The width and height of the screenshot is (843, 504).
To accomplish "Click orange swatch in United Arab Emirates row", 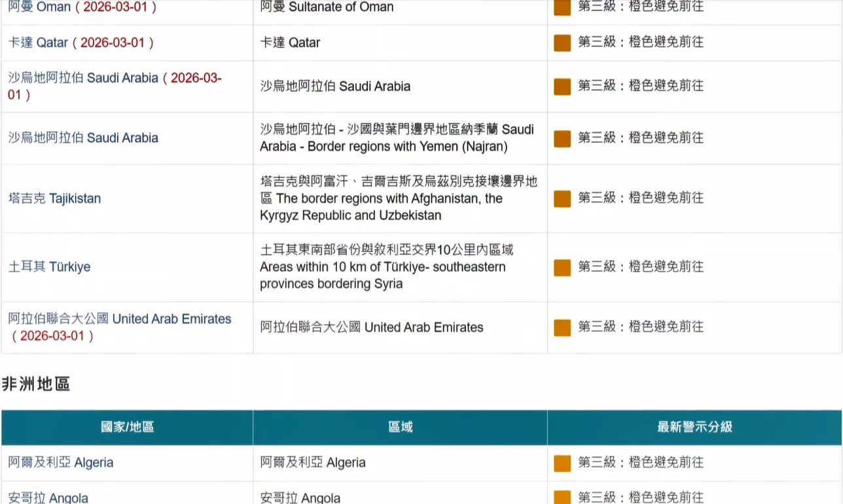I will [x=562, y=327].
